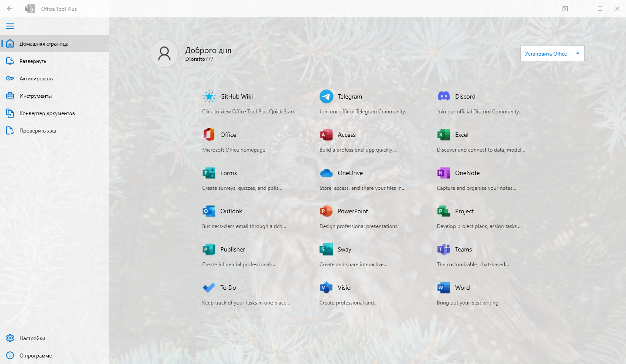The width and height of the screenshot is (626, 364).
Task: Click the Доброго дня greeting
Action: (208, 50)
